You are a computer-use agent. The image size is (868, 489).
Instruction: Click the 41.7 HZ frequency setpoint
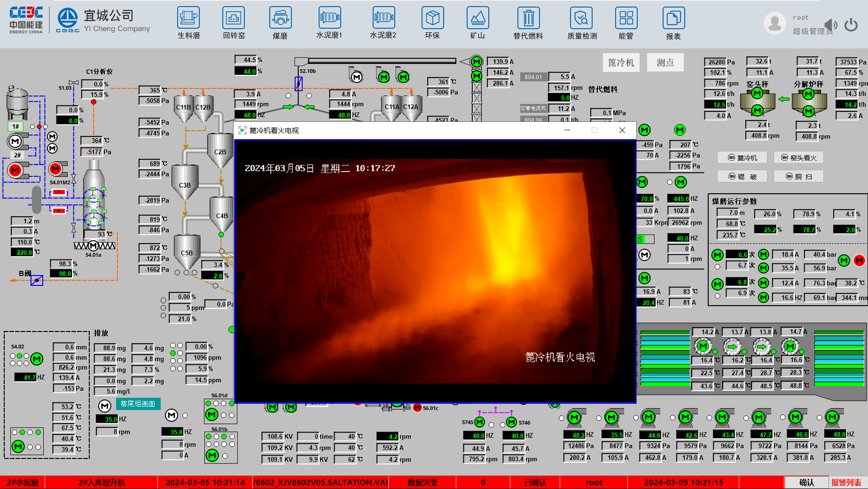coord(26,377)
